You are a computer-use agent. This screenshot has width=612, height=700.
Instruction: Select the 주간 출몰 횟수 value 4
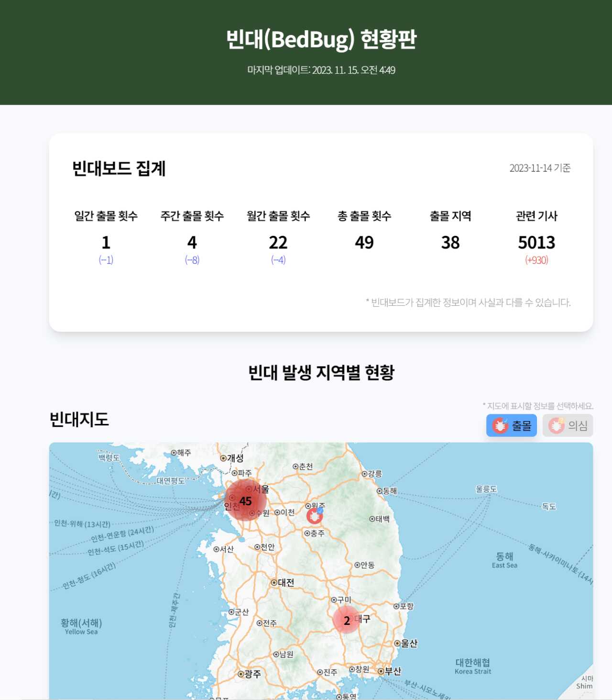pyautogui.click(x=192, y=243)
